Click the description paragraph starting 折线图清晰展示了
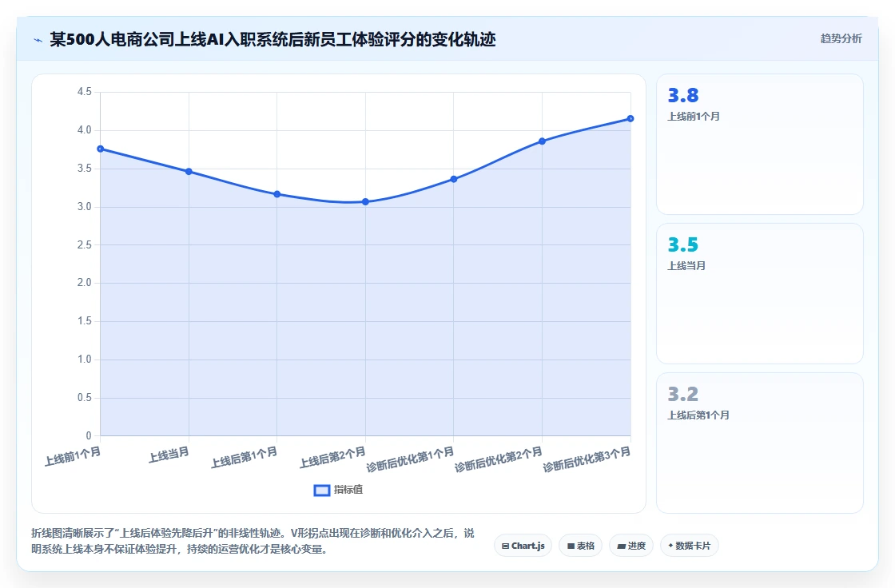This screenshot has height=588, width=895. click(253, 541)
